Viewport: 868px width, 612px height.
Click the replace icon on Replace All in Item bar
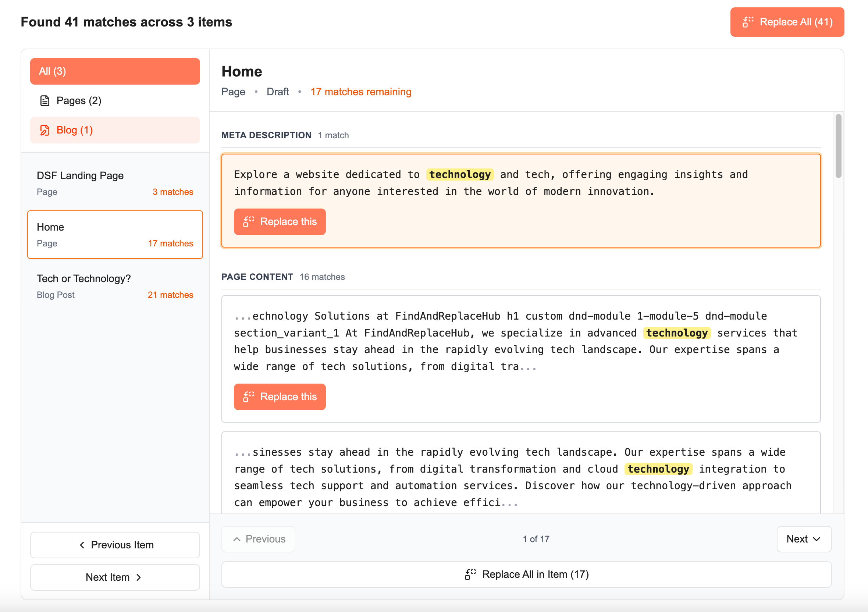tap(470, 574)
